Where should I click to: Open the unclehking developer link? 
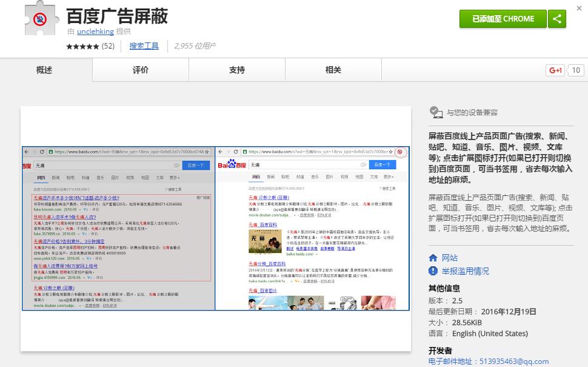pyautogui.click(x=95, y=32)
